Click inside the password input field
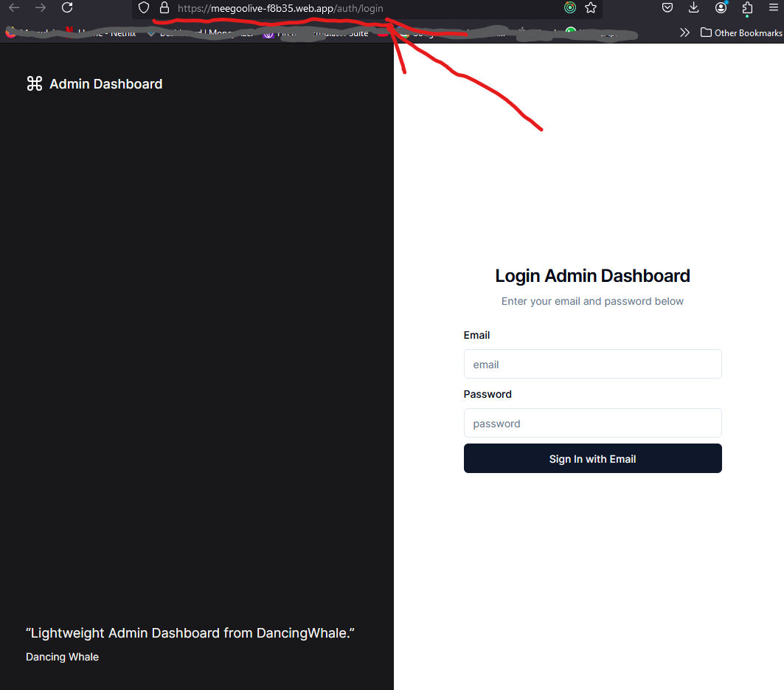 coord(592,423)
